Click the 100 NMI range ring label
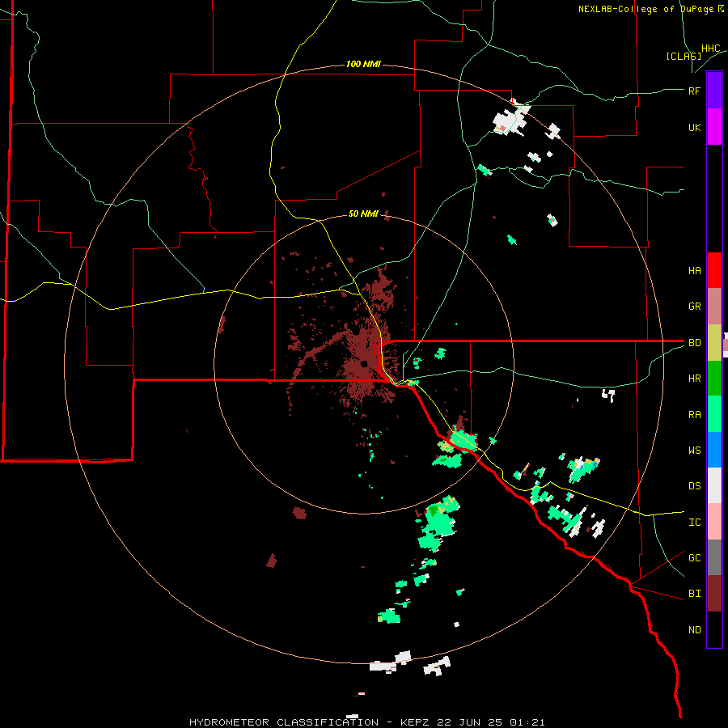728x728 pixels. click(363, 64)
